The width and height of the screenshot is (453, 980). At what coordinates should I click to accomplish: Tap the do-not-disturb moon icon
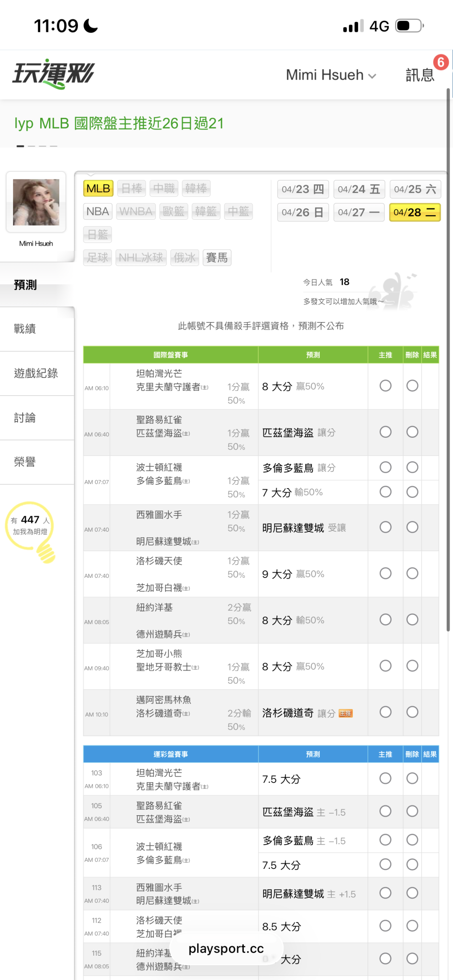click(x=91, y=26)
